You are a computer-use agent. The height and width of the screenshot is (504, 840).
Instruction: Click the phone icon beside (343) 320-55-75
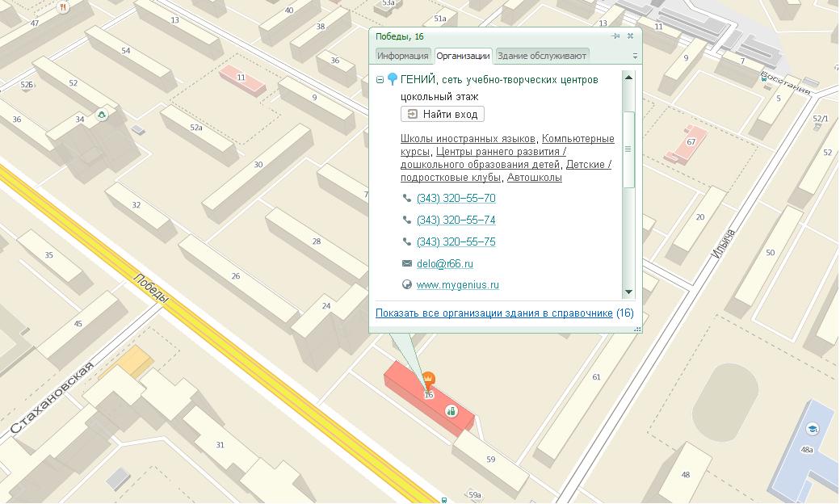click(405, 241)
